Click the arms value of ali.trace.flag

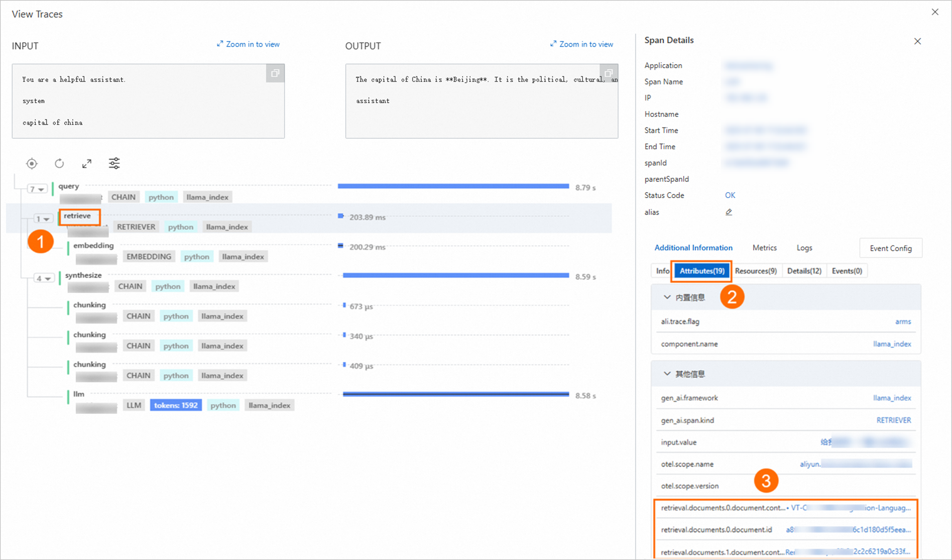pyautogui.click(x=903, y=322)
